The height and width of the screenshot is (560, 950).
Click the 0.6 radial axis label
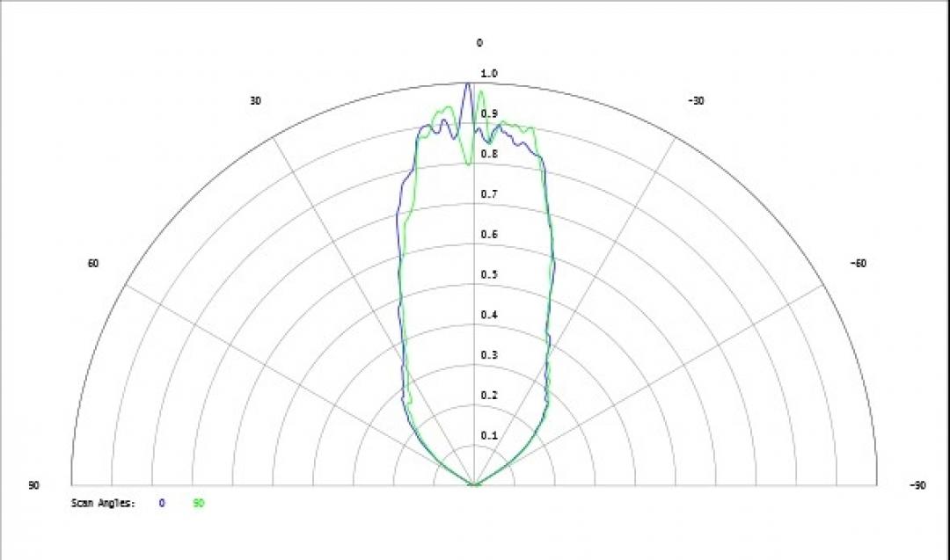click(x=489, y=235)
